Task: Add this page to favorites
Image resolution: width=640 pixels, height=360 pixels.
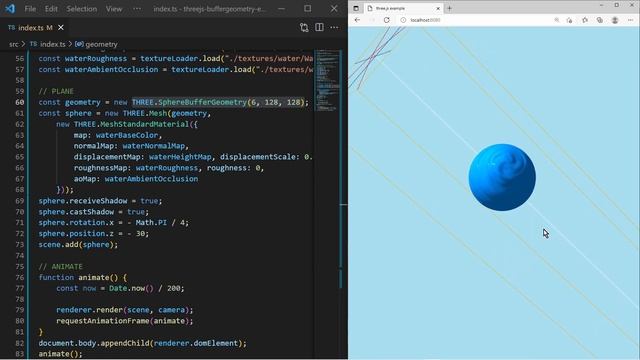Action: [x=569, y=20]
